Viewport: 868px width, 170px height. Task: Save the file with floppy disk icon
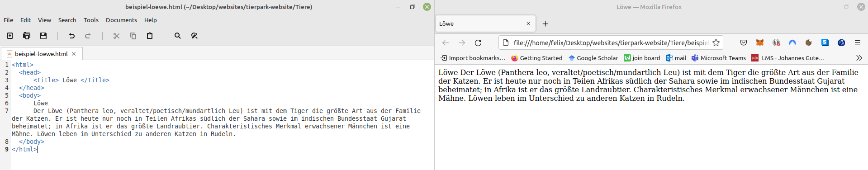pos(43,36)
